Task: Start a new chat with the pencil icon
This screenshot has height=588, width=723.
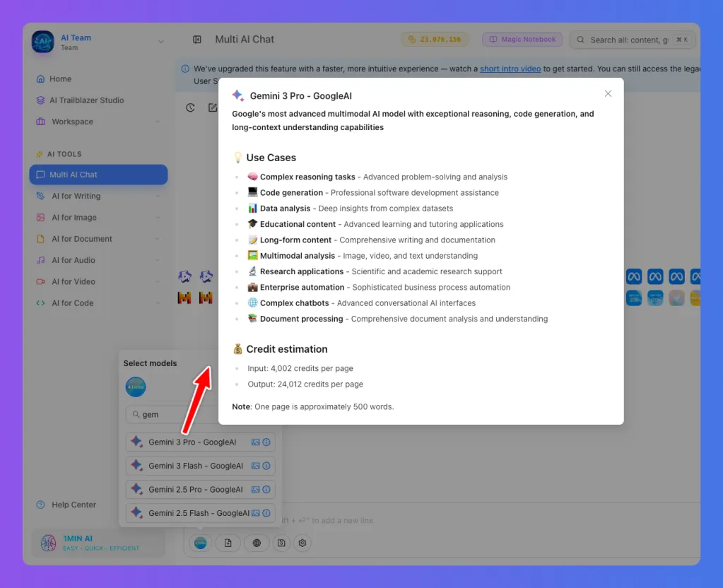Action: click(x=213, y=107)
